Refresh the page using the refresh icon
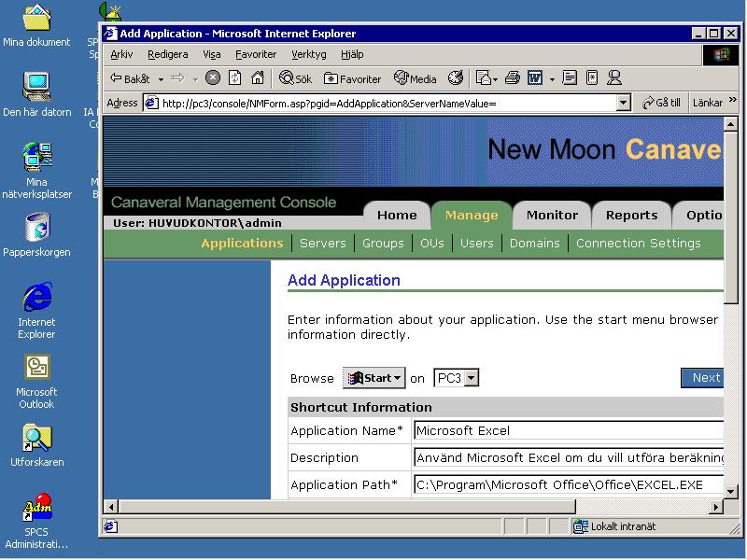Viewport: 747px width, 560px height. coord(235,78)
